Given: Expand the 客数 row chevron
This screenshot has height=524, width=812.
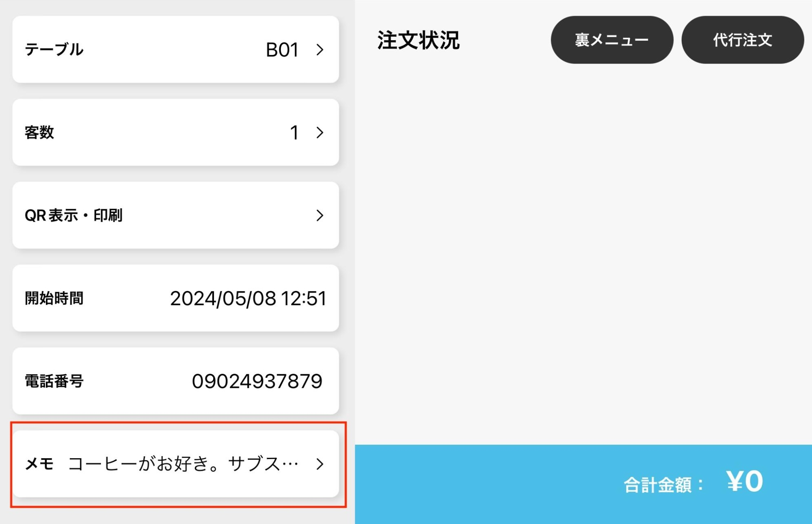Looking at the screenshot, I should pos(320,132).
